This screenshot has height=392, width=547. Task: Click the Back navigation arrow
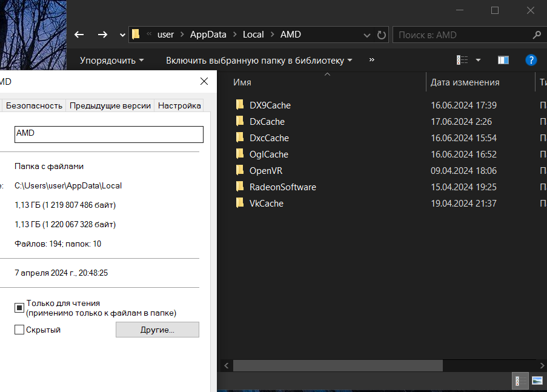click(79, 35)
